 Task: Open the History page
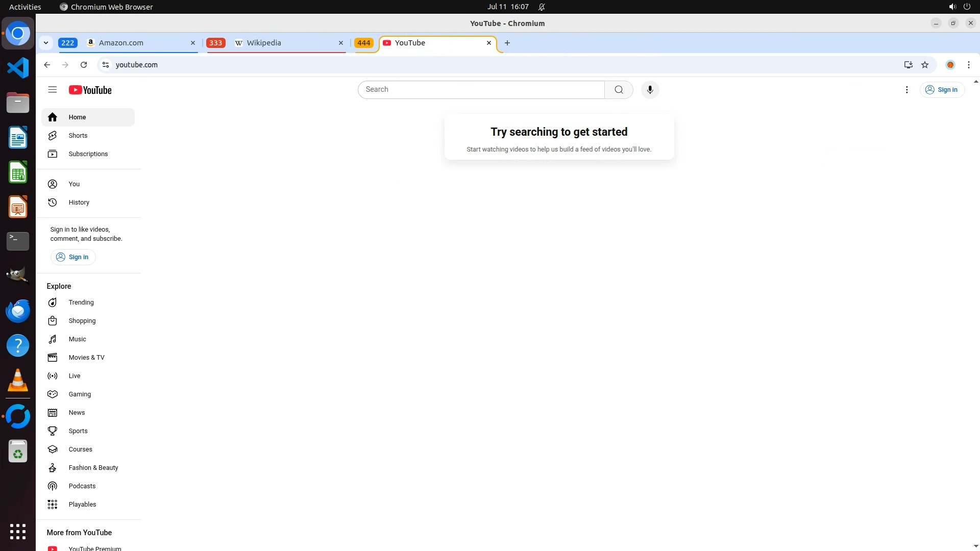point(79,203)
